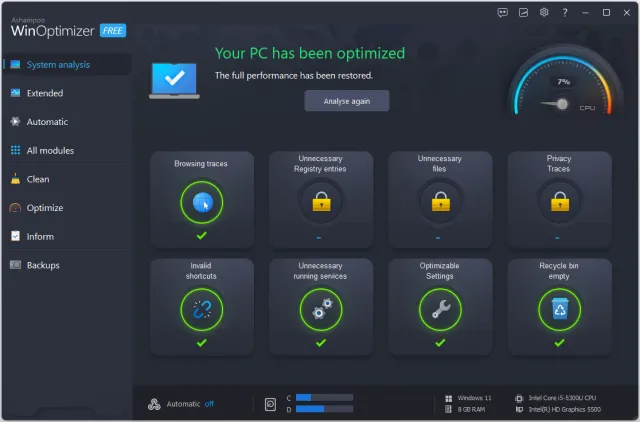Viewport: 640px width, 422px height.
Task: Click the "Privacy Traces" tile label
Action: click(x=559, y=164)
